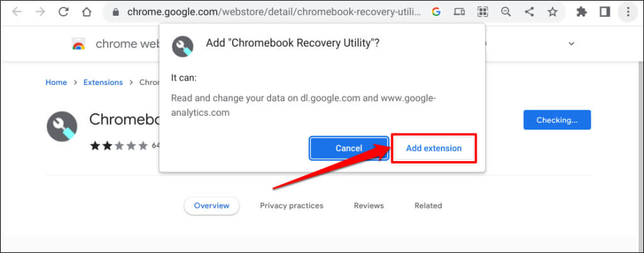The height and width of the screenshot is (253, 644).
Task: Click Add extension in the dialog
Action: pos(433,149)
